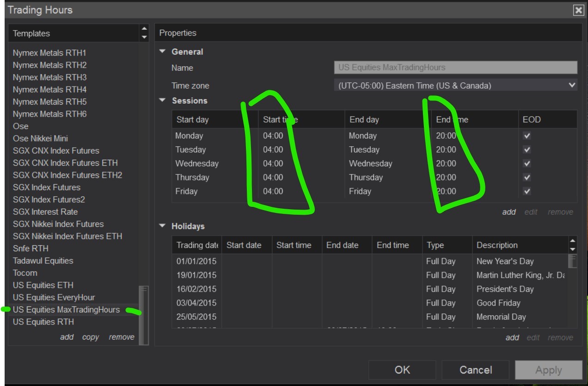Select Nymex Metals RTH5 template

(x=49, y=102)
